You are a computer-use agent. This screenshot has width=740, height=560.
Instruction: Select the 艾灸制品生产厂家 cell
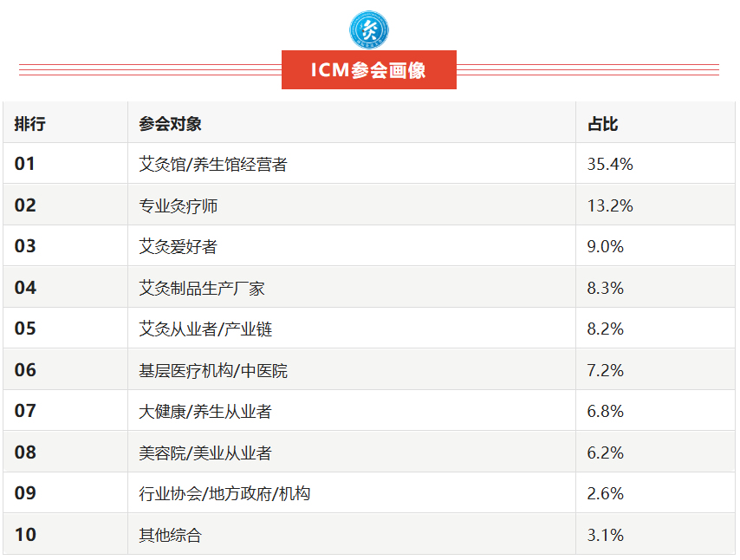pos(202,288)
